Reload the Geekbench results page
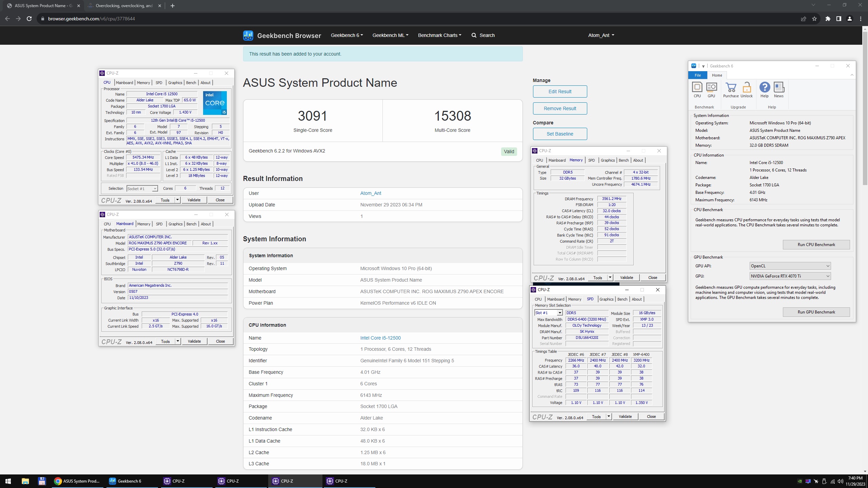The image size is (868, 488). click(x=29, y=19)
